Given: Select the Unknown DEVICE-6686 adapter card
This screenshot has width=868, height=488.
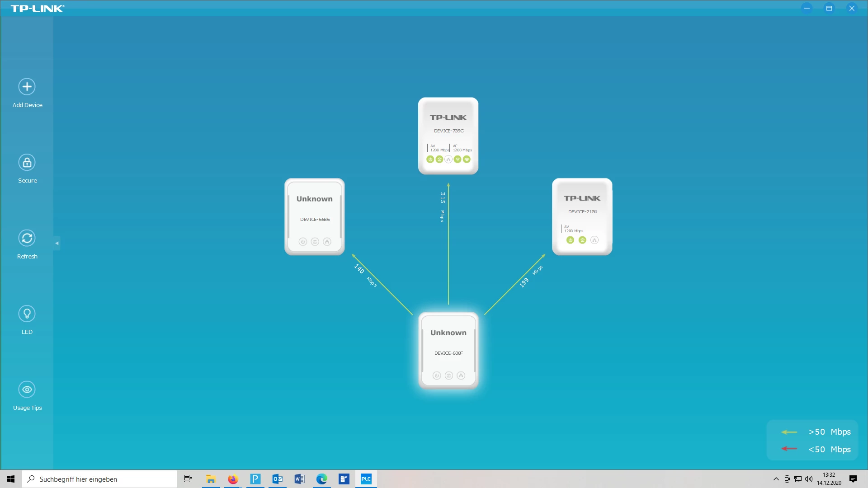Looking at the screenshot, I should (314, 210).
